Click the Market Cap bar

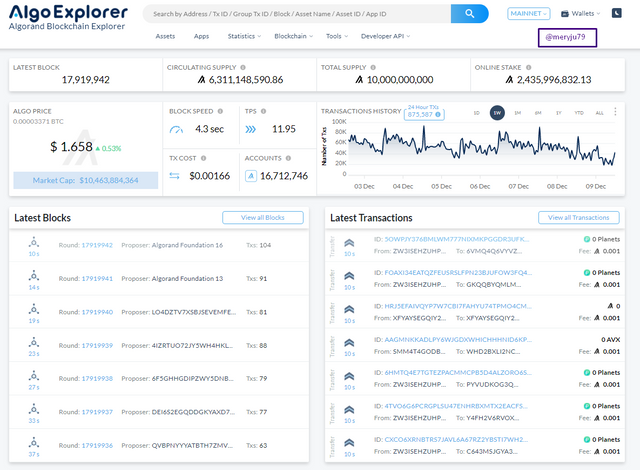point(86,180)
